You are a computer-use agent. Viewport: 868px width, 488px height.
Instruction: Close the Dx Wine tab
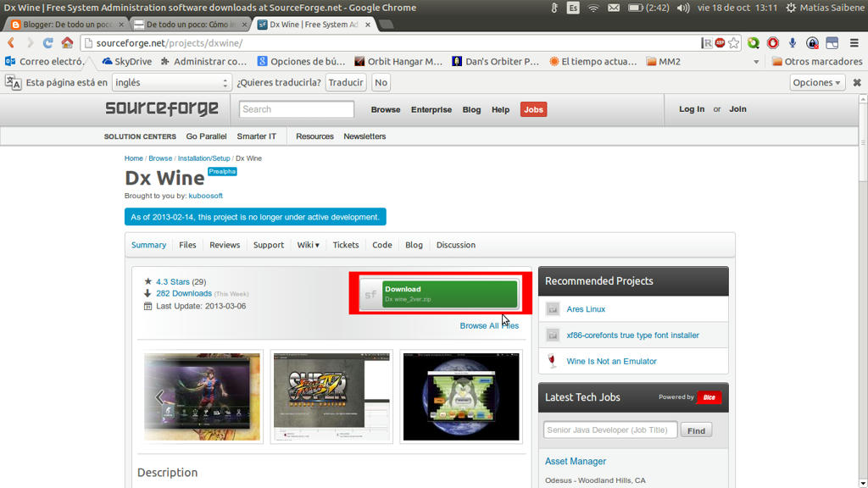368,25
